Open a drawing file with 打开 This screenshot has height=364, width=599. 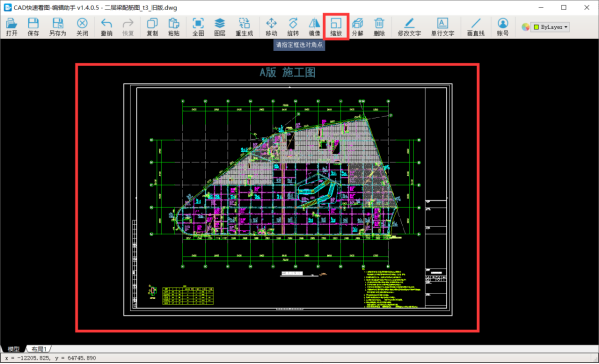tap(11, 27)
